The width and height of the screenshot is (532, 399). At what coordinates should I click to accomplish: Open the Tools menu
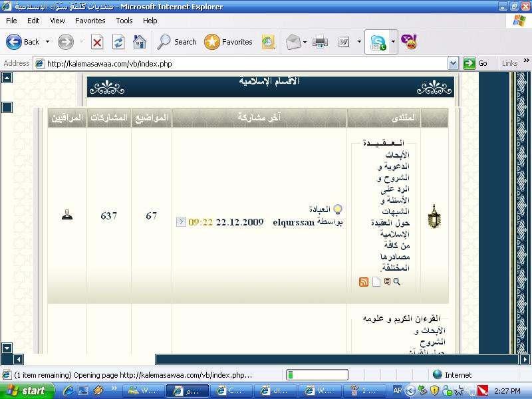pos(124,21)
